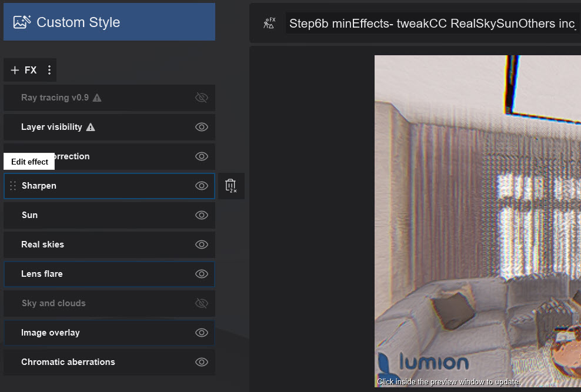Click the style FX icon beside the name field
This screenshot has width=581, height=392.
tap(269, 21)
